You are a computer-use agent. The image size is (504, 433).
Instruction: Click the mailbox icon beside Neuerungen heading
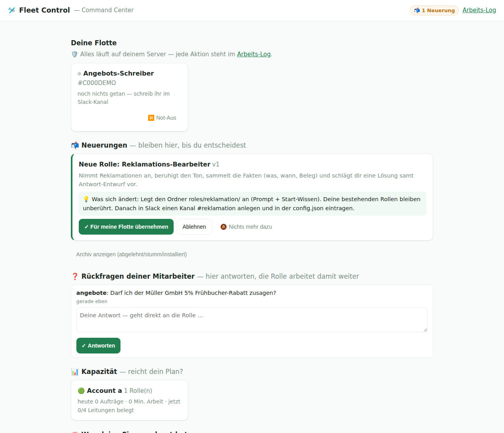point(75,145)
